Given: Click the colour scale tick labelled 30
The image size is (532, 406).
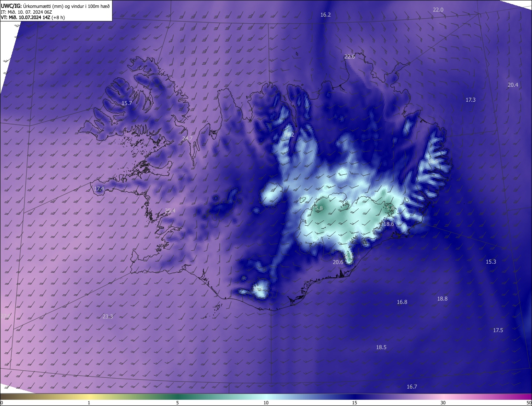Looking at the screenshot, I should (443, 403).
